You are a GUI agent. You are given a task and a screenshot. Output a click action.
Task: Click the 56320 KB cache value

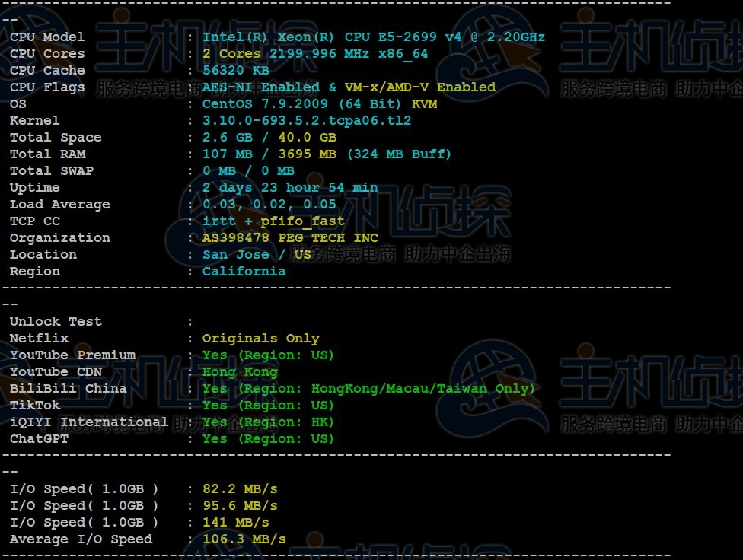[x=235, y=71]
